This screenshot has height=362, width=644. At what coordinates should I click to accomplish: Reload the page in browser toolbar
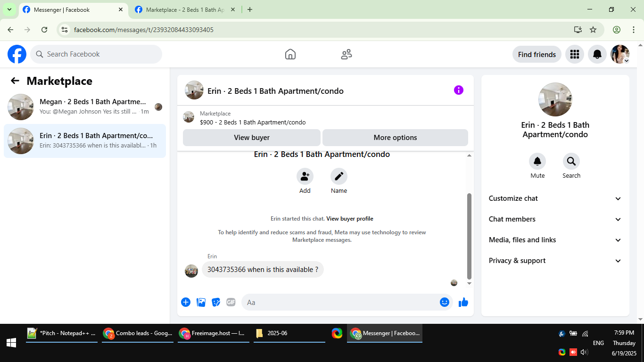[44, 30]
